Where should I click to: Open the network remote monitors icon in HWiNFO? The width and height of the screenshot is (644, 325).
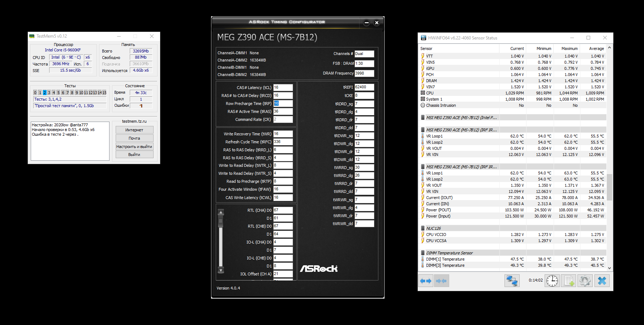coord(512,281)
